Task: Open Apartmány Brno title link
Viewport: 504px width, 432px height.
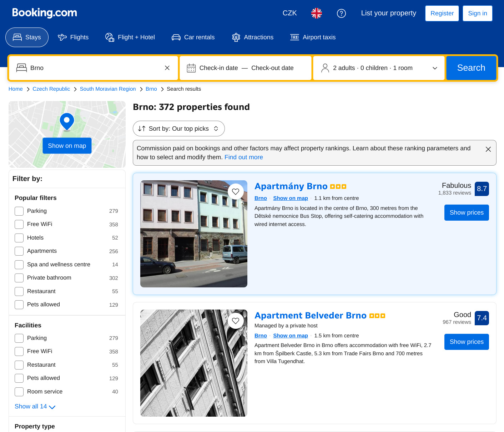Action: pyautogui.click(x=291, y=186)
